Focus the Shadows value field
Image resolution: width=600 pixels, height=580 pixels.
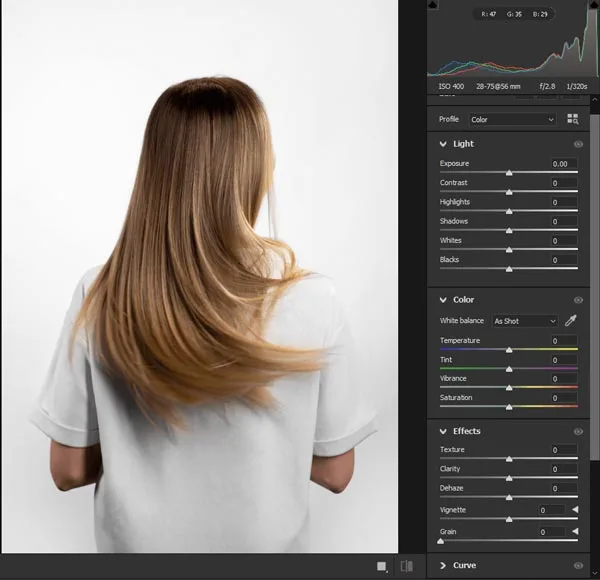[564, 221]
